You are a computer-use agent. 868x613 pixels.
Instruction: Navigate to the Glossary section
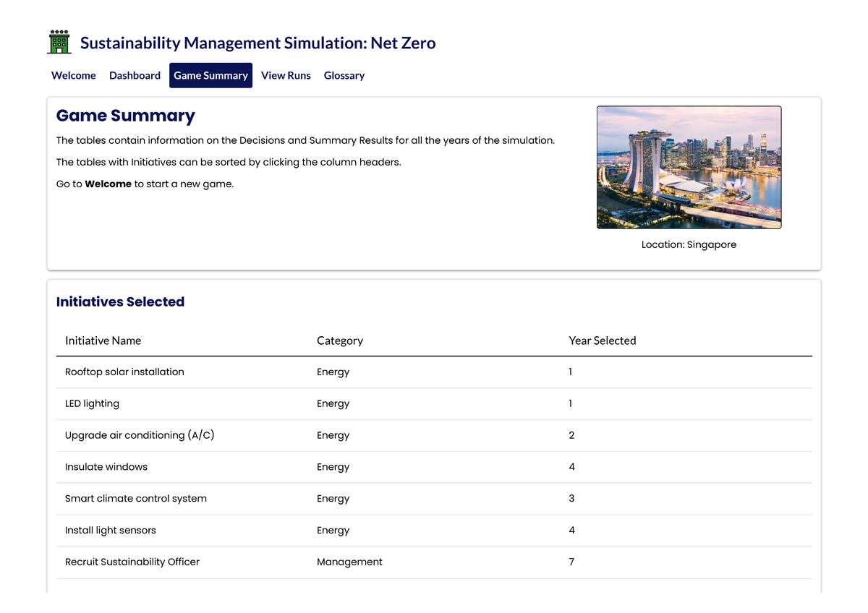344,75
